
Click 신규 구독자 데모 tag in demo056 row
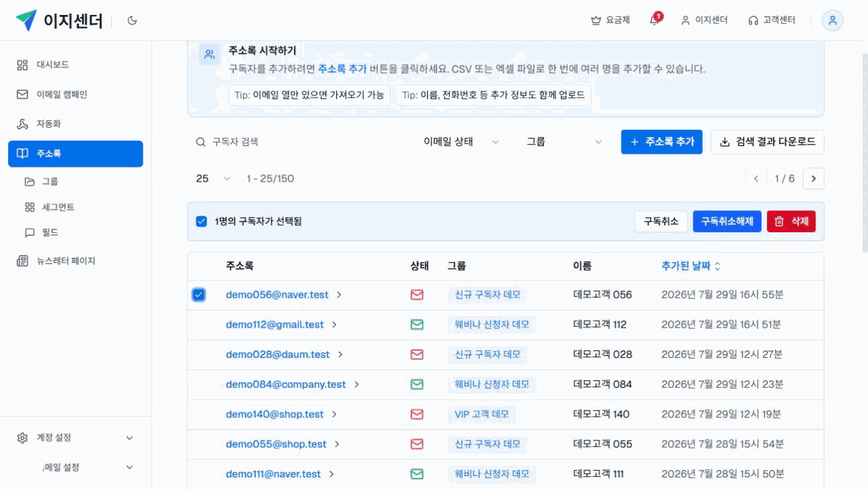tap(487, 295)
